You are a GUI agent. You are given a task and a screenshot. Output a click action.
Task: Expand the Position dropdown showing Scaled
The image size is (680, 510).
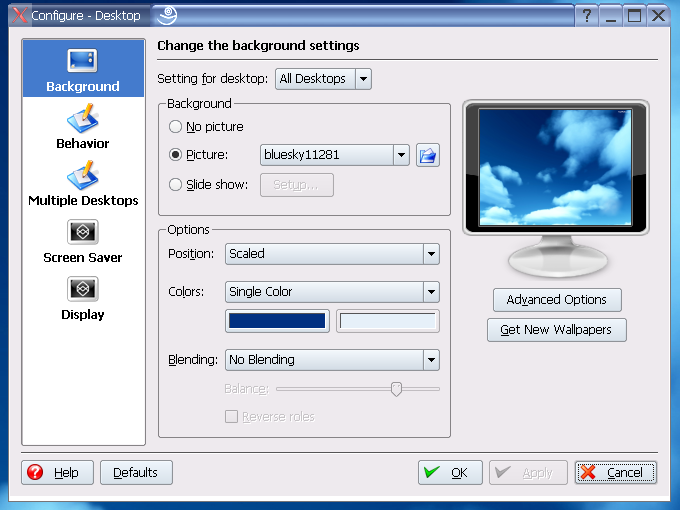(332, 254)
